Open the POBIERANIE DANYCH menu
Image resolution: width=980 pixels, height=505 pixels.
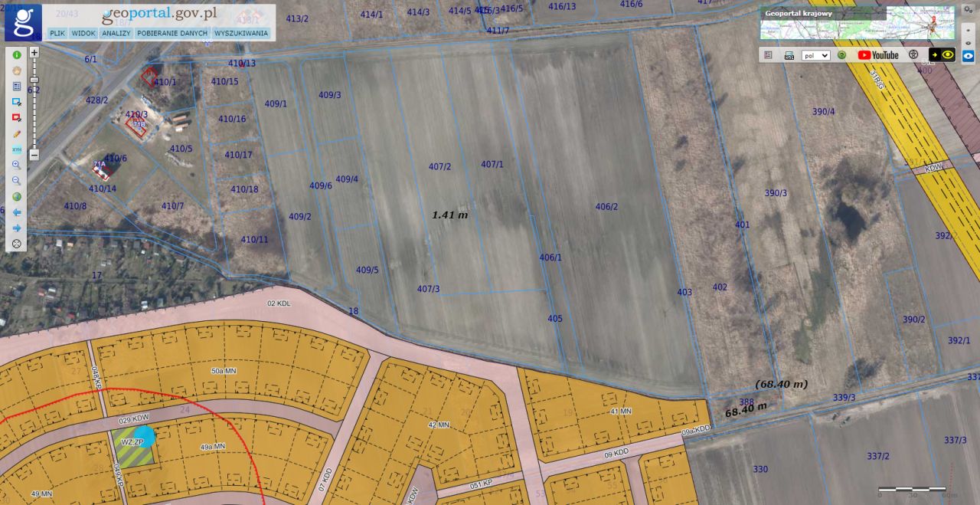point(172,33)
